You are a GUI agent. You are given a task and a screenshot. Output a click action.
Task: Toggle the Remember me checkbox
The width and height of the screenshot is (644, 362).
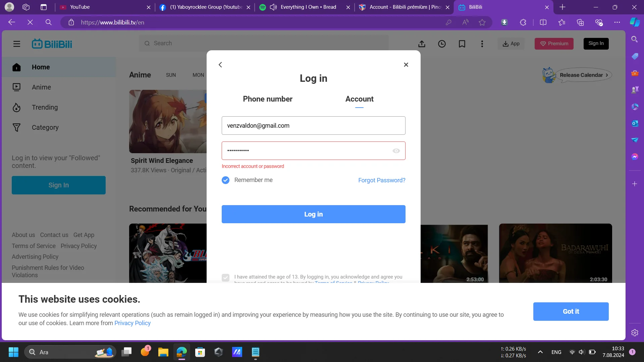pos(225,180)
